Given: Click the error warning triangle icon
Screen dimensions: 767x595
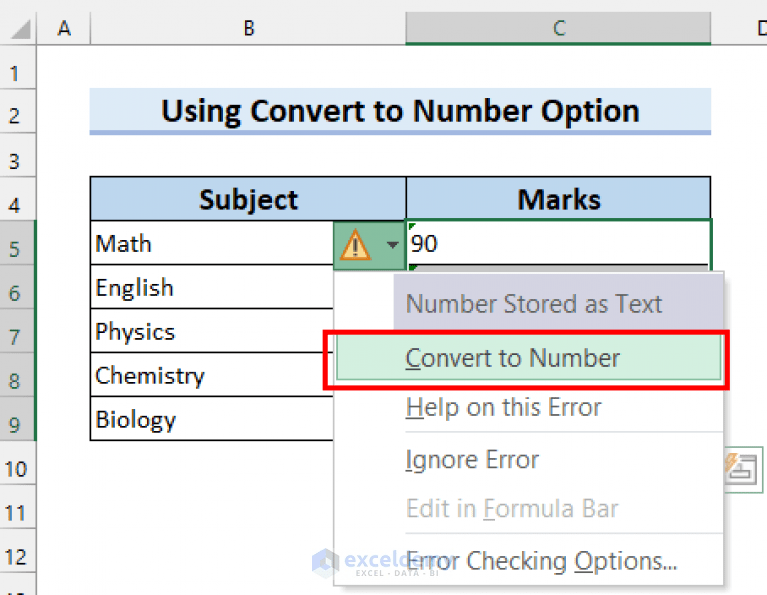Looking at the screenshot, I should (x=355, y=245).
